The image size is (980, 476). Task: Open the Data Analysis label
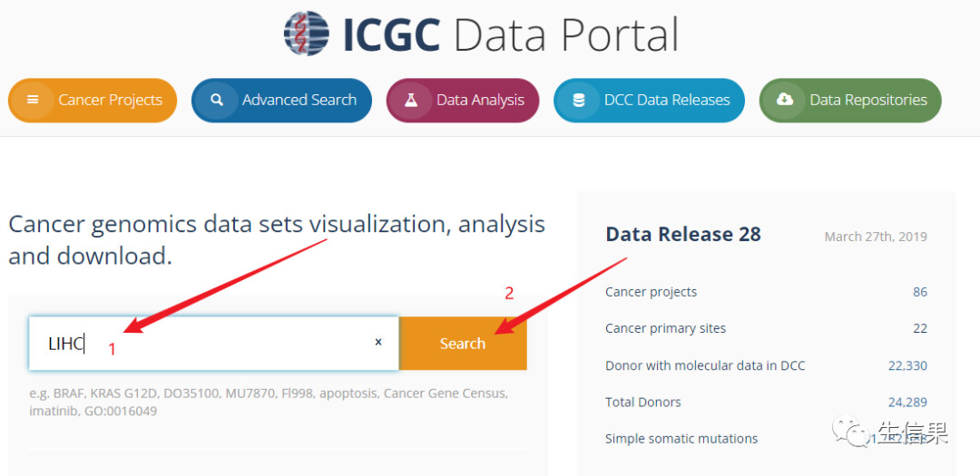pos(480,100)
